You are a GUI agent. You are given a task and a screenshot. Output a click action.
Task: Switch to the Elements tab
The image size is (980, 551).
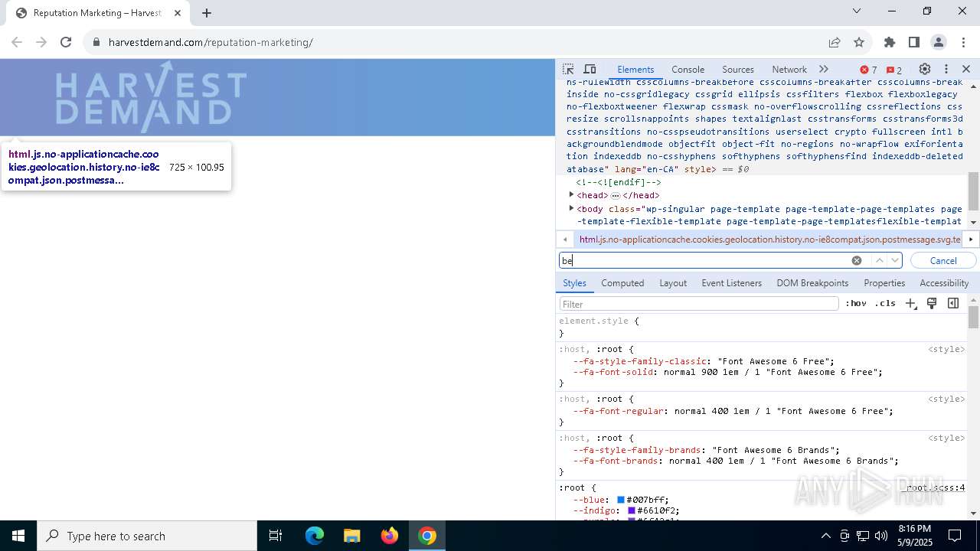point(635,69)
